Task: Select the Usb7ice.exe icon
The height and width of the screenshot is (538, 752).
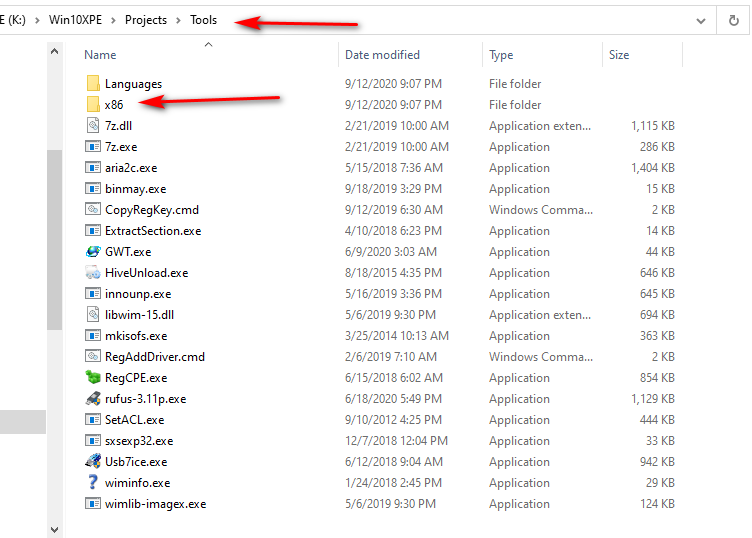Action: coord(93,462)
